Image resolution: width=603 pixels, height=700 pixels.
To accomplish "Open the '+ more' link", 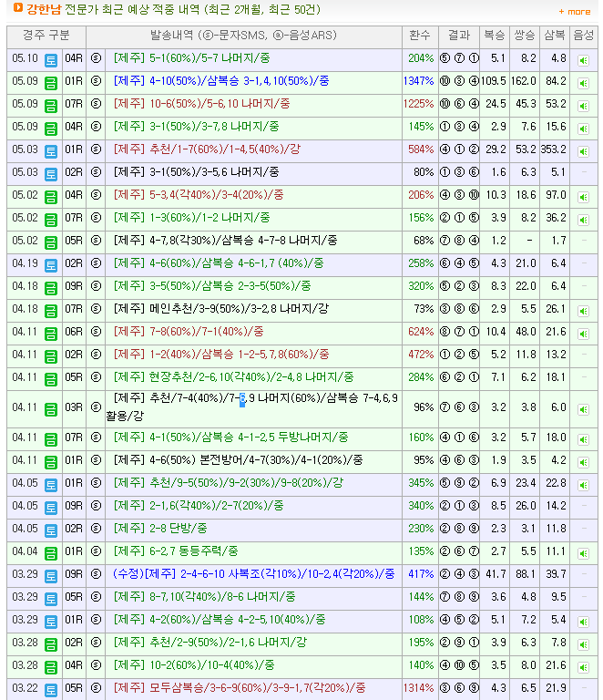I will (574, 12).
